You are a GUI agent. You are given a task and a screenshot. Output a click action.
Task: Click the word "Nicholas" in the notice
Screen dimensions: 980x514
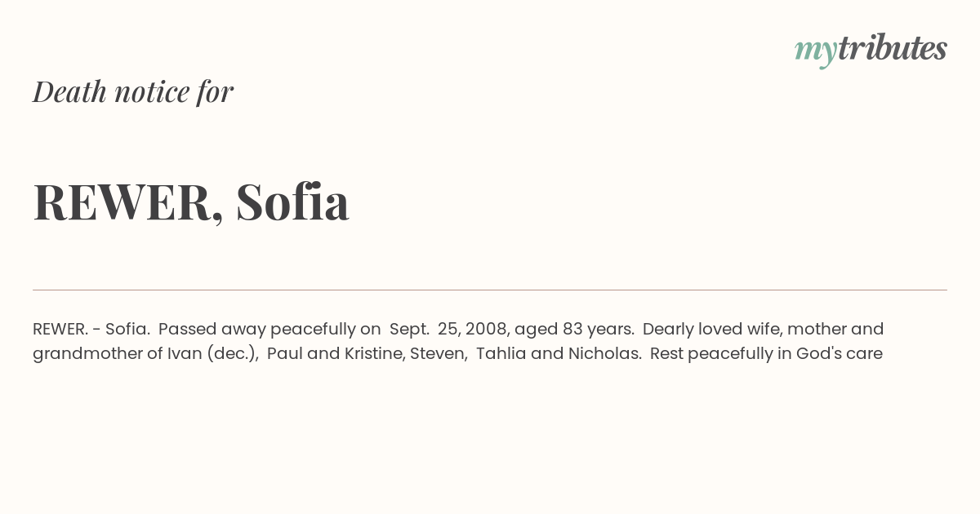pos(604,353)
